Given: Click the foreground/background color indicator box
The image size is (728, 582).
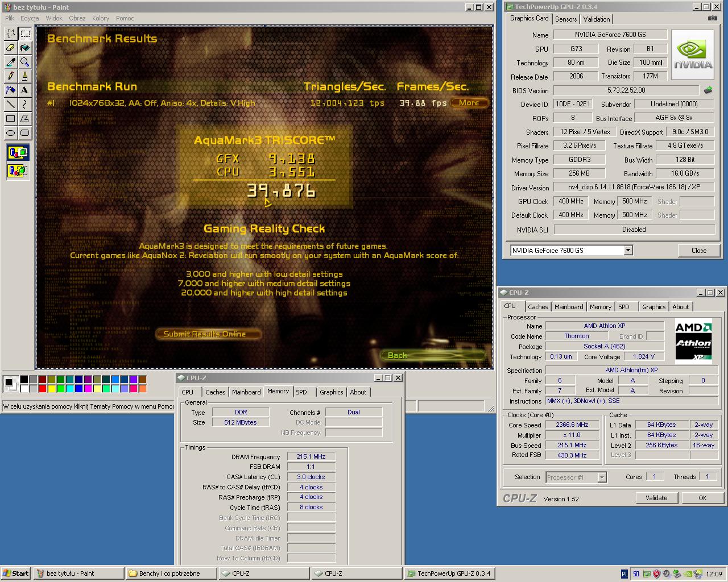Looking at the screenshot, I should pyautogui.click(x=10, y=384).
